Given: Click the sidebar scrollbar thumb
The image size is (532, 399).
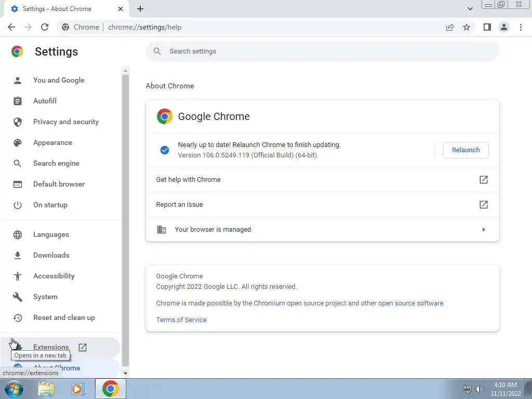Looking at the screenshot, I should pyautogui.click(x=125, y=220).
